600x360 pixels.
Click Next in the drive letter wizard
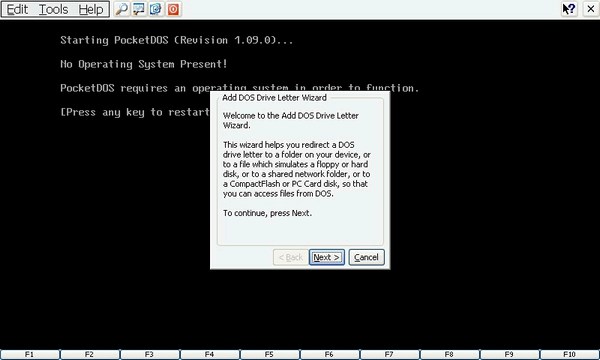click(x=327, y=257)
